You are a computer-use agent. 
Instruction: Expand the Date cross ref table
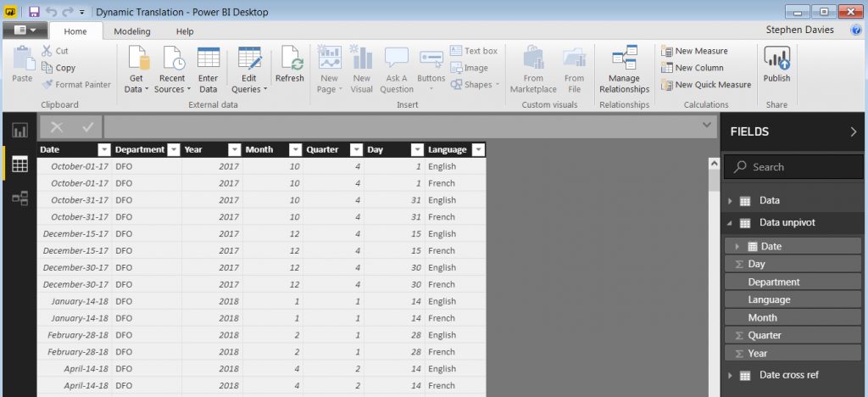tap(730, 375)
